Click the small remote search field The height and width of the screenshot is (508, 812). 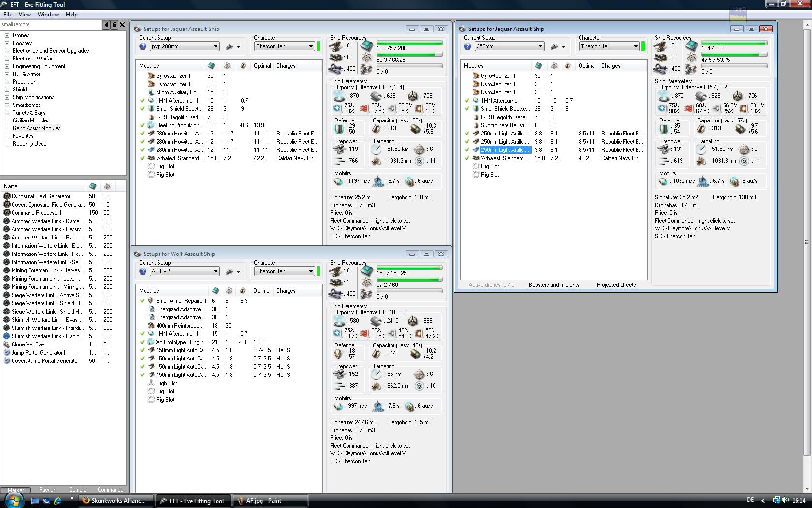[x=51, y=25]
